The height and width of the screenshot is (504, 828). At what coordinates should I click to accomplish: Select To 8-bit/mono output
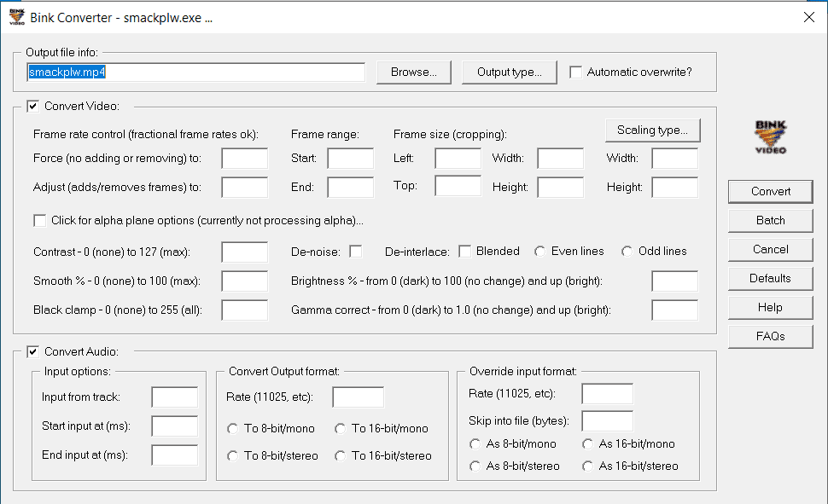(x=232, y=429)
